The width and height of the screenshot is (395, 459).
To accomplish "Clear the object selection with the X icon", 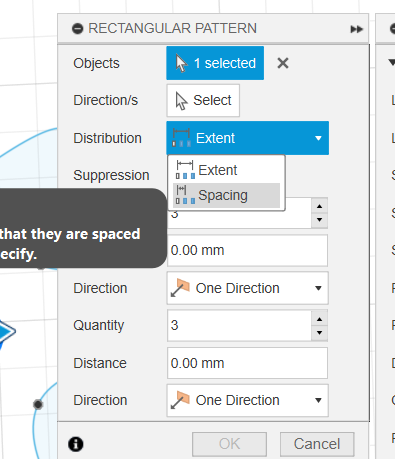I will click(283, 63).
